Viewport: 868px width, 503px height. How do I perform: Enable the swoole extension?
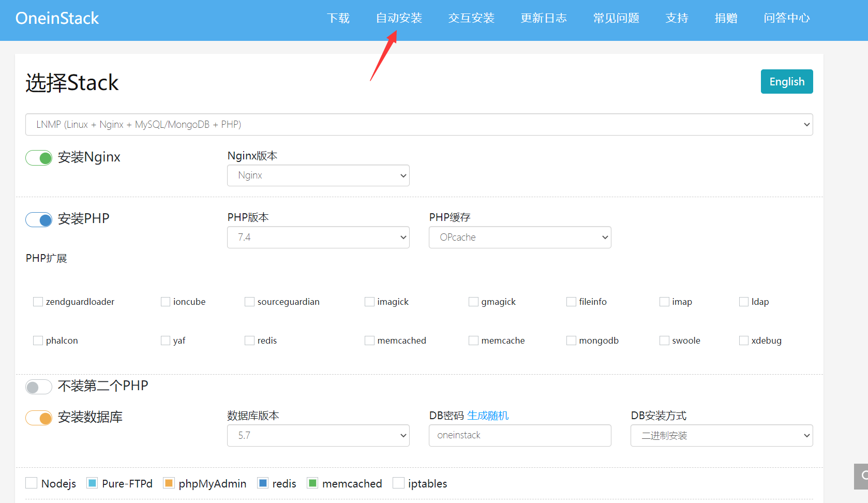pyautogui.click(x=664, y=341)
